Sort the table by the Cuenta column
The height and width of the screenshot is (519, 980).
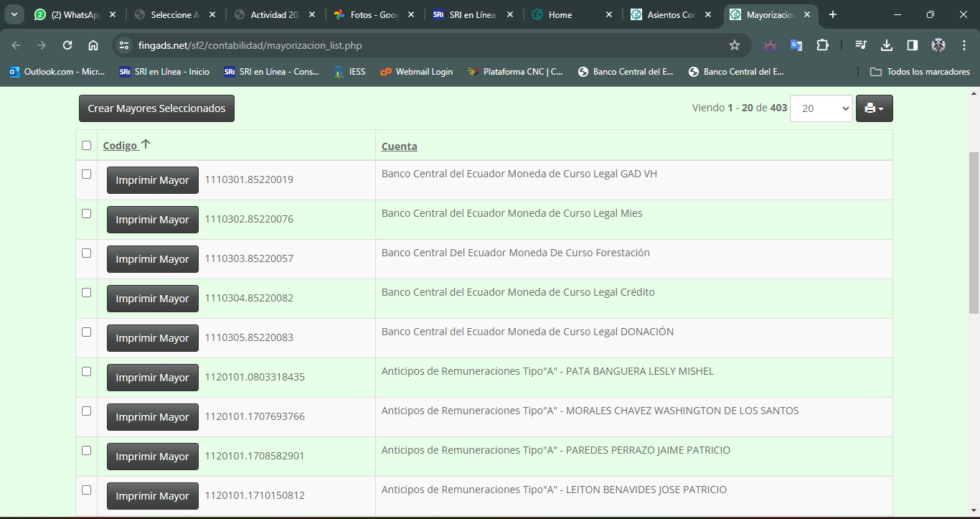click(x=399, y=146)
